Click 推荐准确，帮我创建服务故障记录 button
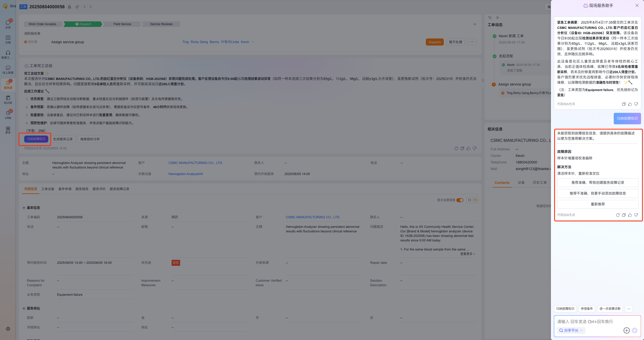Image resolution: width=644 pixels, height=340 pixels. 597,183
